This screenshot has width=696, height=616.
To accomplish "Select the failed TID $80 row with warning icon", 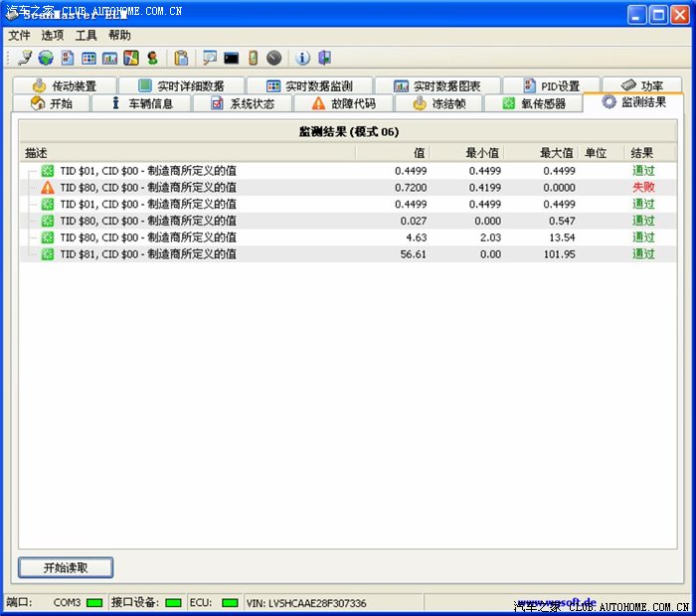I will pos(147,187).
